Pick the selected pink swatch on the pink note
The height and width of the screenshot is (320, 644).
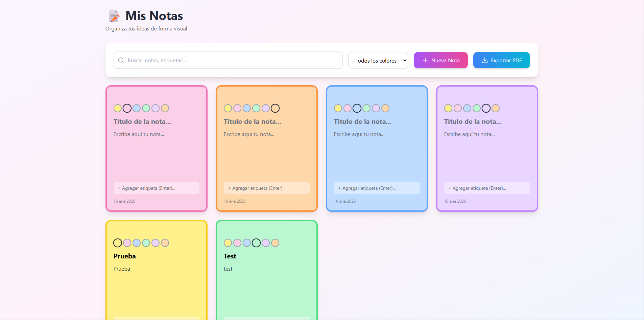pyautogui.click(x=127, y=108)
